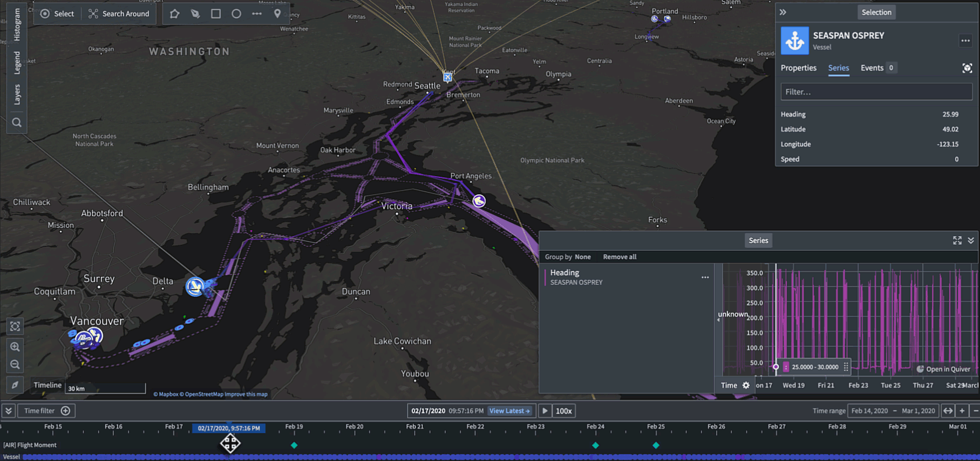Zoom in the timeline with plus

[x=962, y=411]
